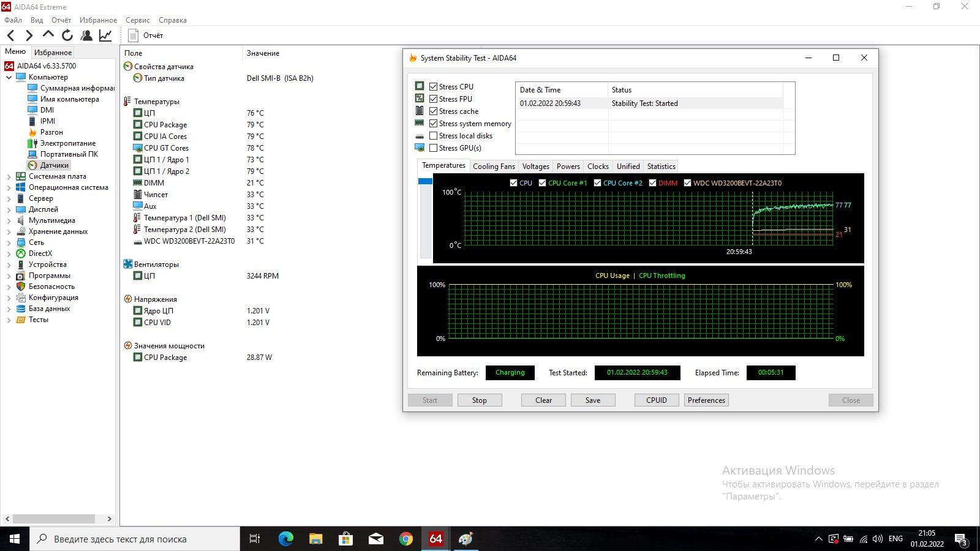This screenshot has width=980, height=551.
Task: Open the Файл menu
Action: pos(13,20)
